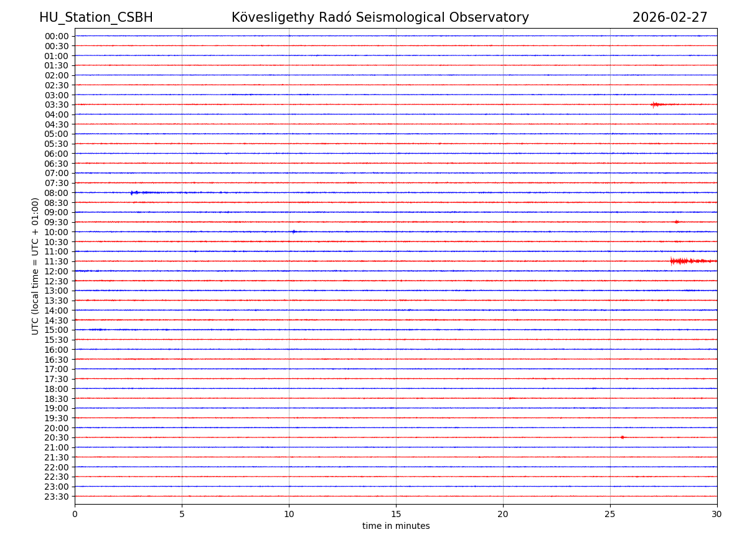
Task: Click the 'time in minutes' axis label
Action: click(396, 526)
